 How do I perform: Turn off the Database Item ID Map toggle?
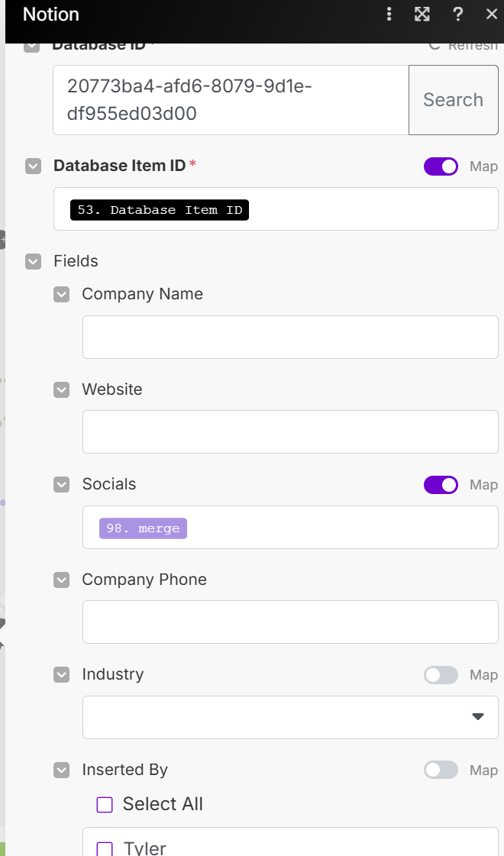(x=441, y=166)
